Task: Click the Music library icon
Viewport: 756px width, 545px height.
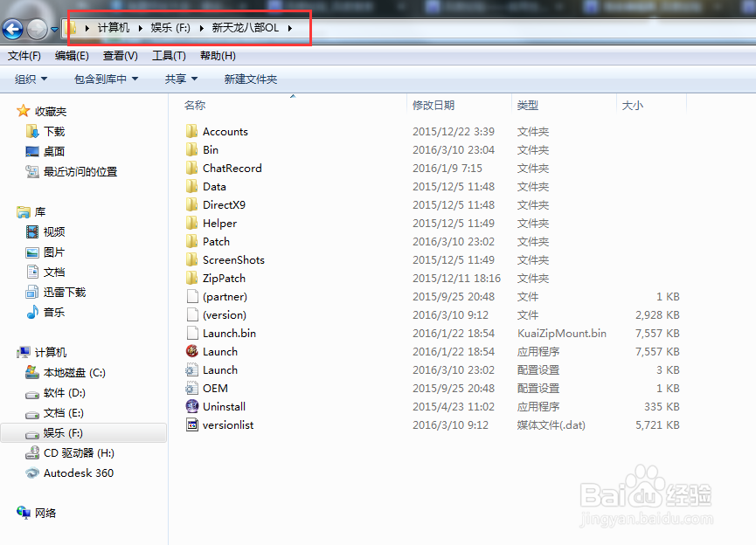Action: (32, 312)
